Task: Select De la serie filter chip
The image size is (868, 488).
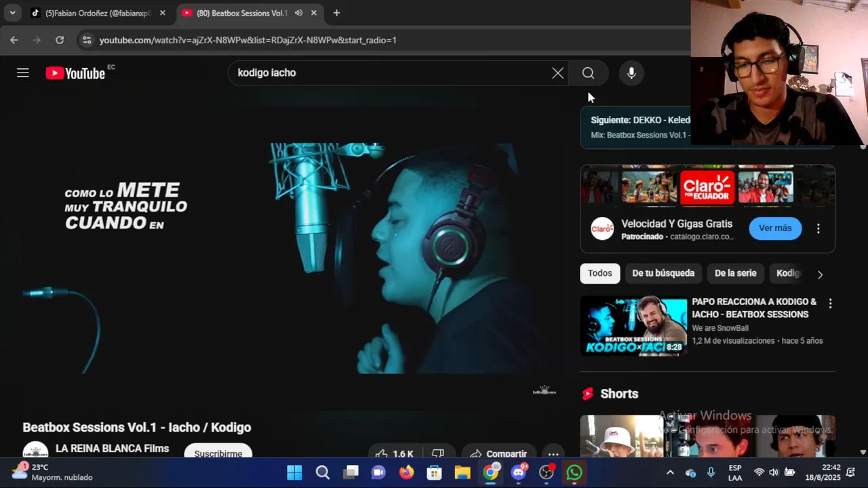Action: coord(735,273)
